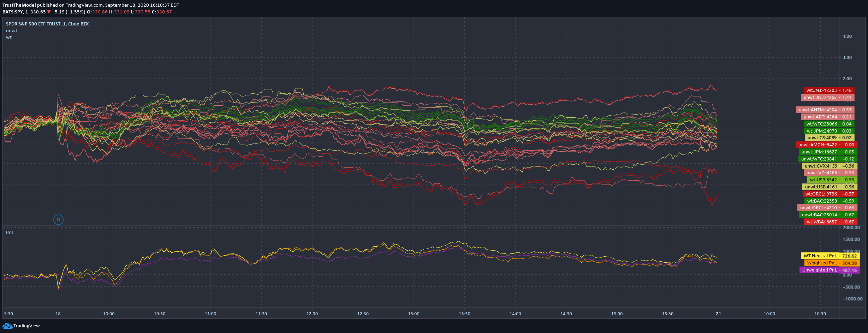The width and height of the screenshot is (868, 333).
Task: Click the unwt:BAC:25014 price label
Action: pyautogui.click(x=828, y=215)
